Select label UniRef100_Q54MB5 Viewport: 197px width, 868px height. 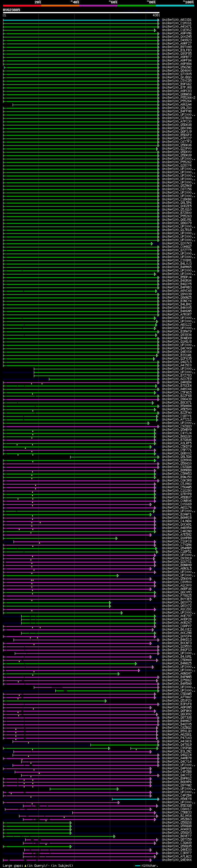click(177, 549)
